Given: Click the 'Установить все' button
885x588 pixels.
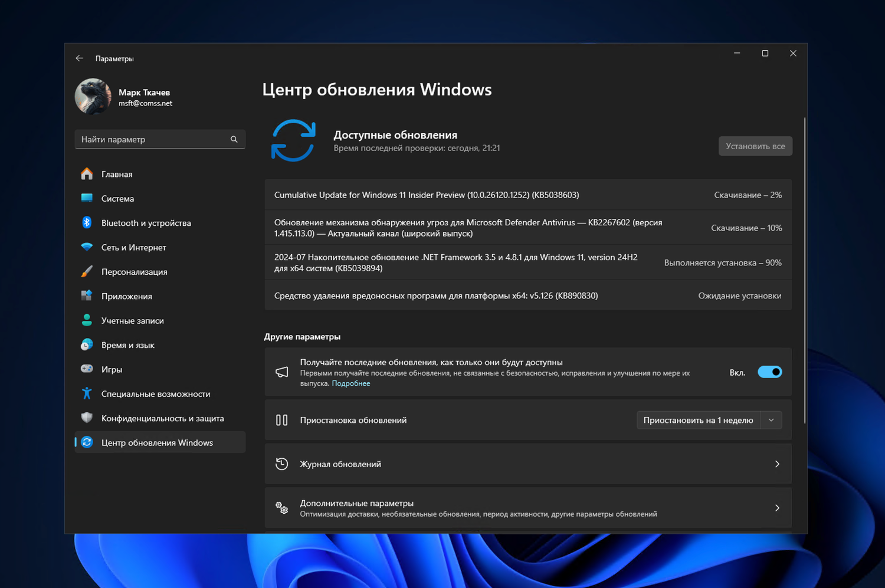Looking at the screenshot, I should coord(755,146).
